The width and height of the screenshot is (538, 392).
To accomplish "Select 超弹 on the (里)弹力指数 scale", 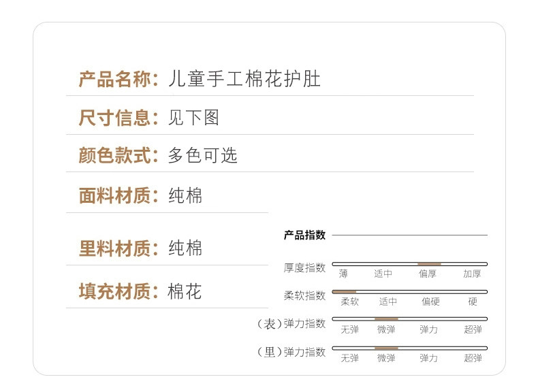I will 473,358.
